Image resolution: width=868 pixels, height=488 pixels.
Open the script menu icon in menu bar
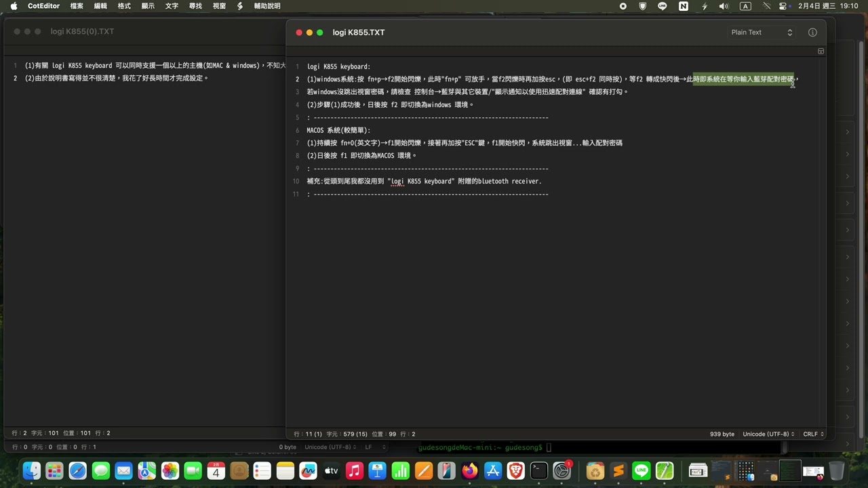click(240, 6)
